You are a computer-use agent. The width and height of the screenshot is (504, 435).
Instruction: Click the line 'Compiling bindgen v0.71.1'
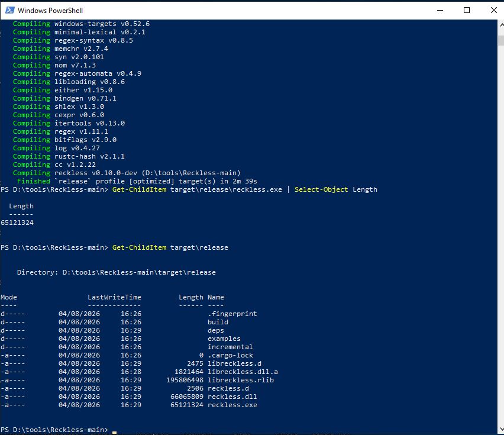click(64, 98)
